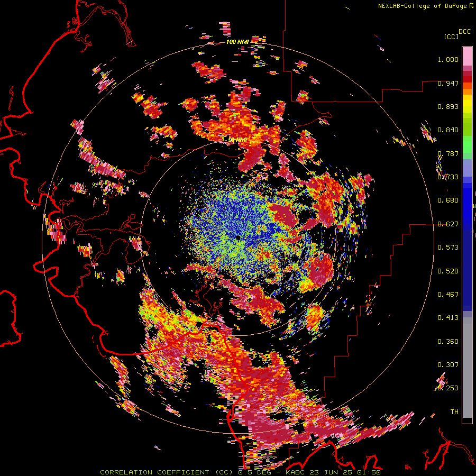476x476 pixels.
Task: Select the 0.413 color scale value
Action: click(x=448, y=317)
